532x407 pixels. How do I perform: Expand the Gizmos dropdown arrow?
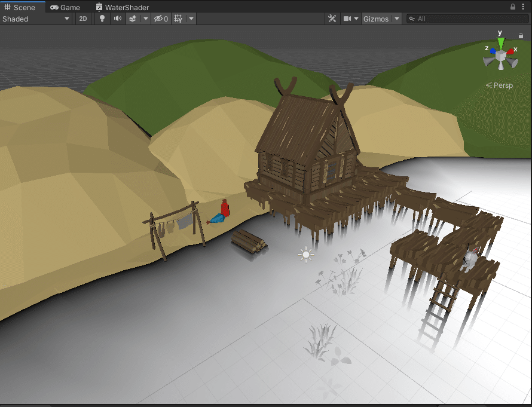[x=397, y=19]
